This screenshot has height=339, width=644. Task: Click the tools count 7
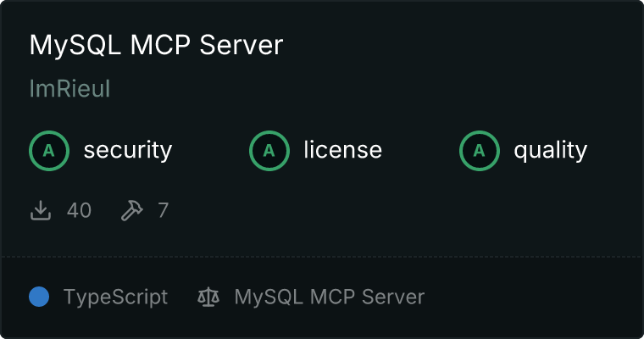pos(163,210)
